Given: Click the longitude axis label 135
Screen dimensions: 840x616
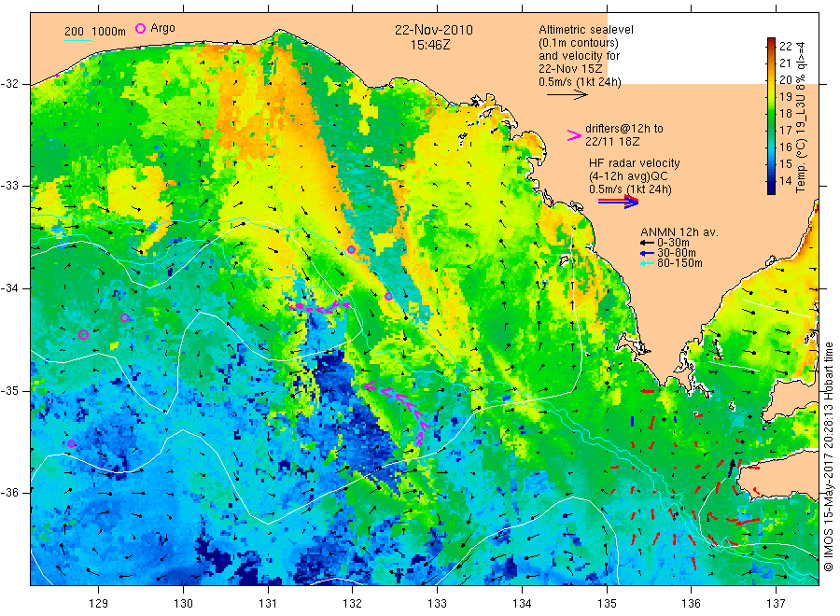Looking at the screenshot, I should pyautogui.click(x=607, y=604).
